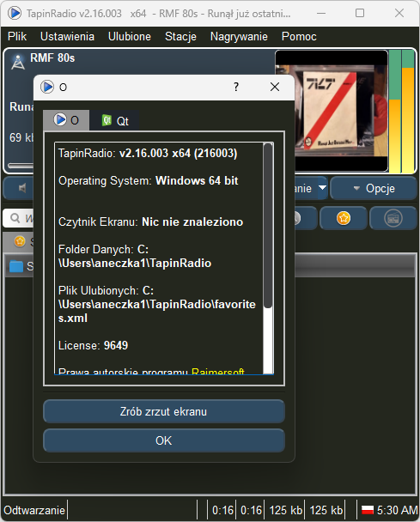The image size is (420, 522).
Task: Click the star tab icon in main window
Action: pyautogui.click(x=20, y=241)
